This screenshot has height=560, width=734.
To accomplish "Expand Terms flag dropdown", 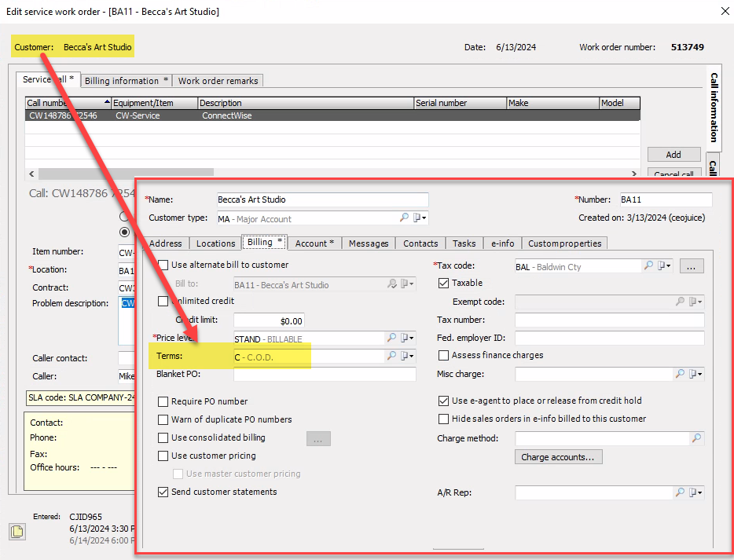I will (407, 356).
